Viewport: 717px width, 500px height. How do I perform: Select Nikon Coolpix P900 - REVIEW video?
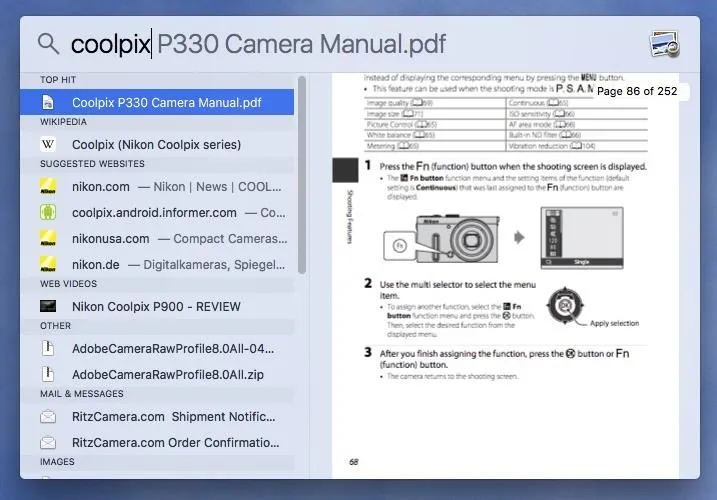(157, 306)
